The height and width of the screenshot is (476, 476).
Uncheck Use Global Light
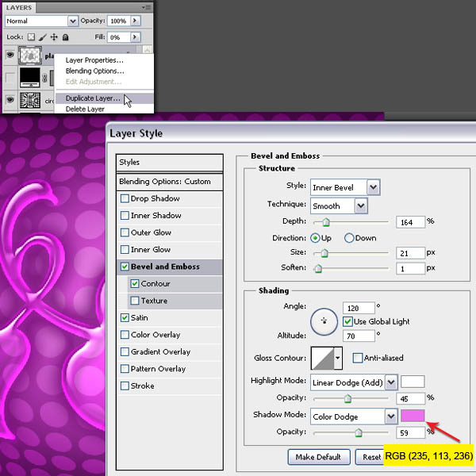348,321
